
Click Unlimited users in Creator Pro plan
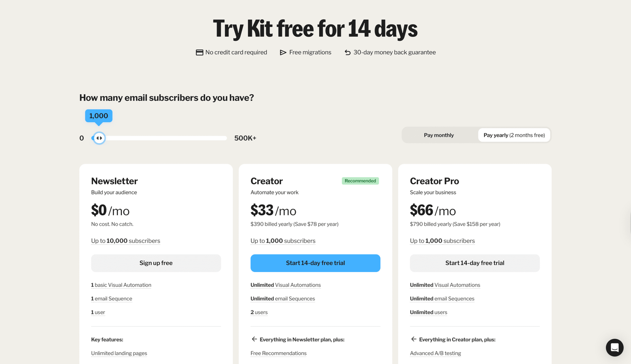pos(428,312)
